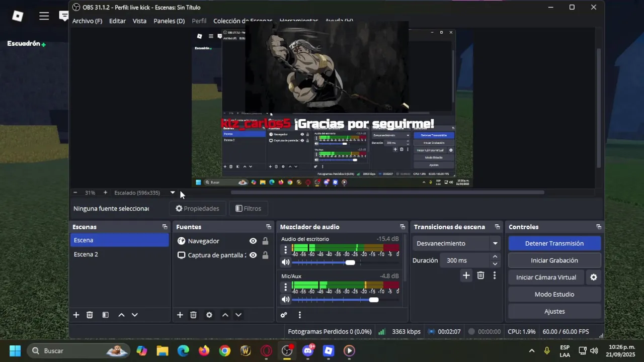Add a new source in Fuentes panel

(180, 315)
